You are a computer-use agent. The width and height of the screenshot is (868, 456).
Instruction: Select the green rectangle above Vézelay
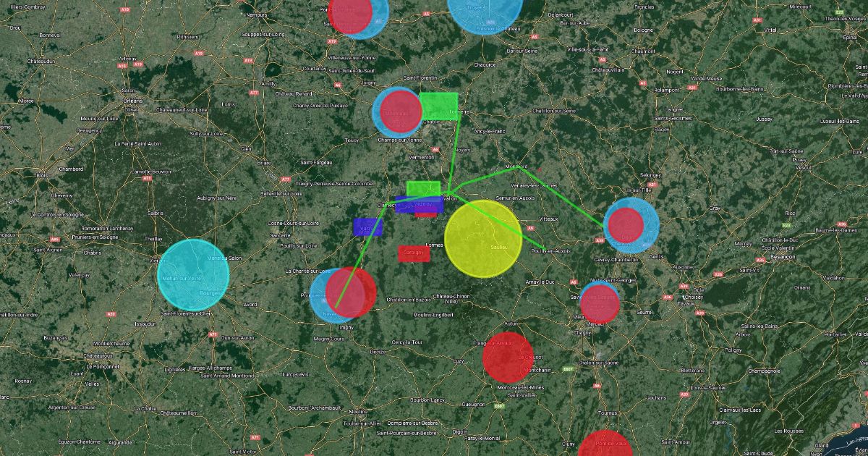pyautogui.click(x=423, y=189)
